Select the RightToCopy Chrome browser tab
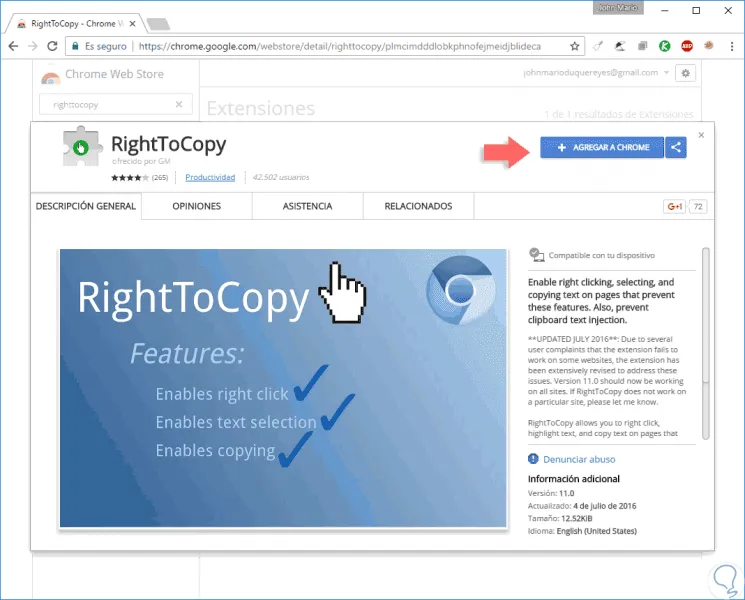 76,24
